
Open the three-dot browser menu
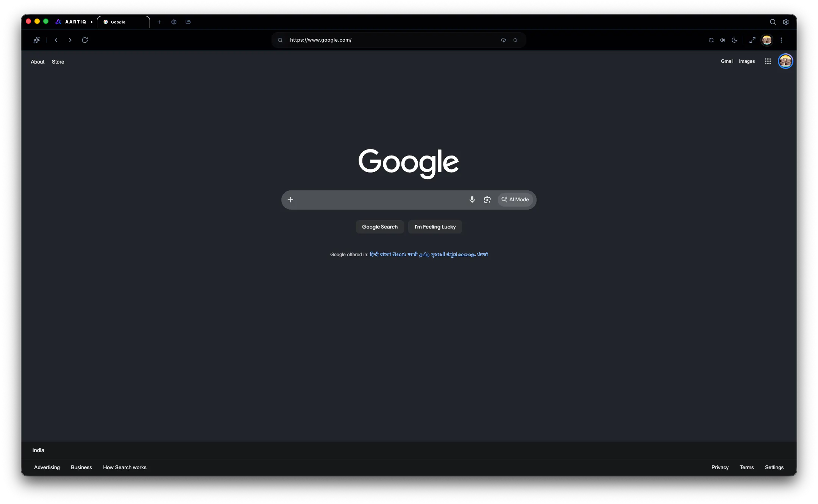tap(781, 40)
